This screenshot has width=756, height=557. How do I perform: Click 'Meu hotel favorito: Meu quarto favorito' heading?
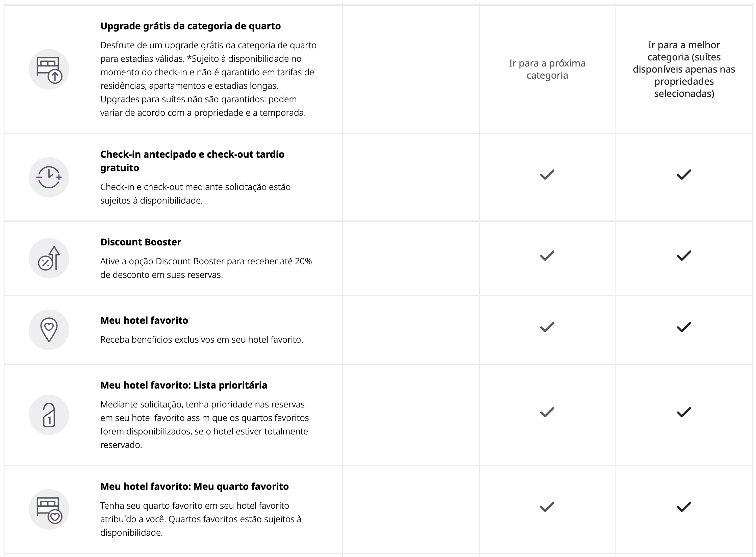pyautogui.click(x=195, y=486)
